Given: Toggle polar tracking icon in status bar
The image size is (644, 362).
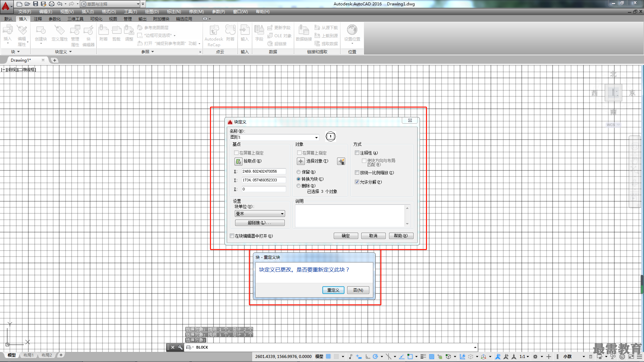Looking at the screenshot, I should pyautogui.click(x=375, y=357).
